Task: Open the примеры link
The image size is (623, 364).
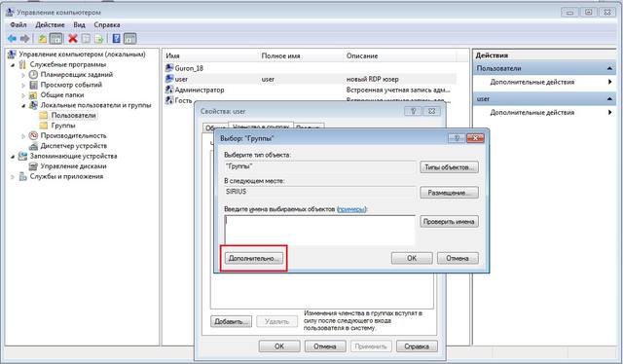Action: coord(350,209)
